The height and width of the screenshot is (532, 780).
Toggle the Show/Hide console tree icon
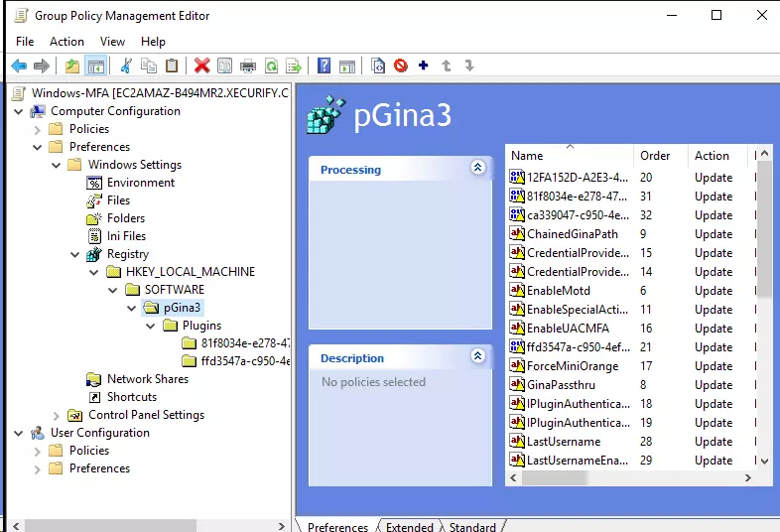coord(96,66)
